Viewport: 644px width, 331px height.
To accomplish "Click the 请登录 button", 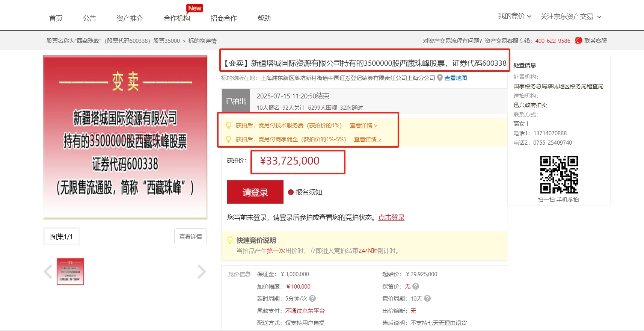I will click(255, 192).
